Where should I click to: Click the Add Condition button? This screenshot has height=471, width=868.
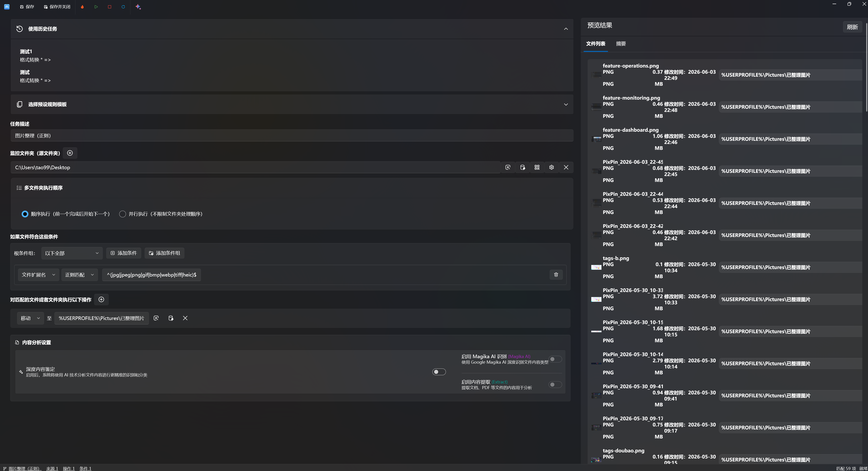pos(124,253)
